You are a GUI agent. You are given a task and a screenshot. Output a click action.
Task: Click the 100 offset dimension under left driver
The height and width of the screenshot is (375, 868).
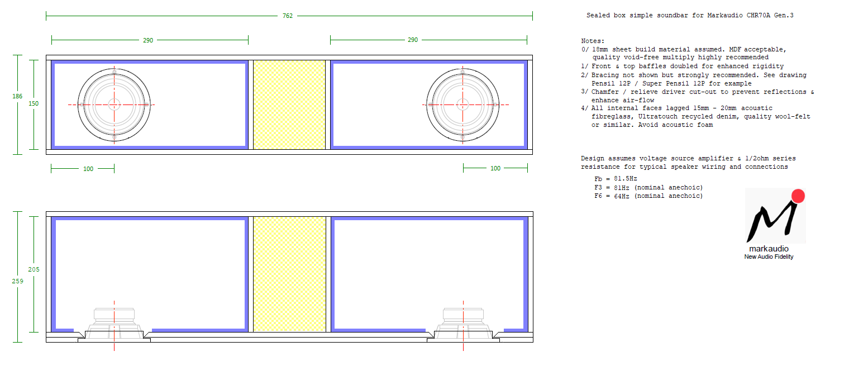88,169
